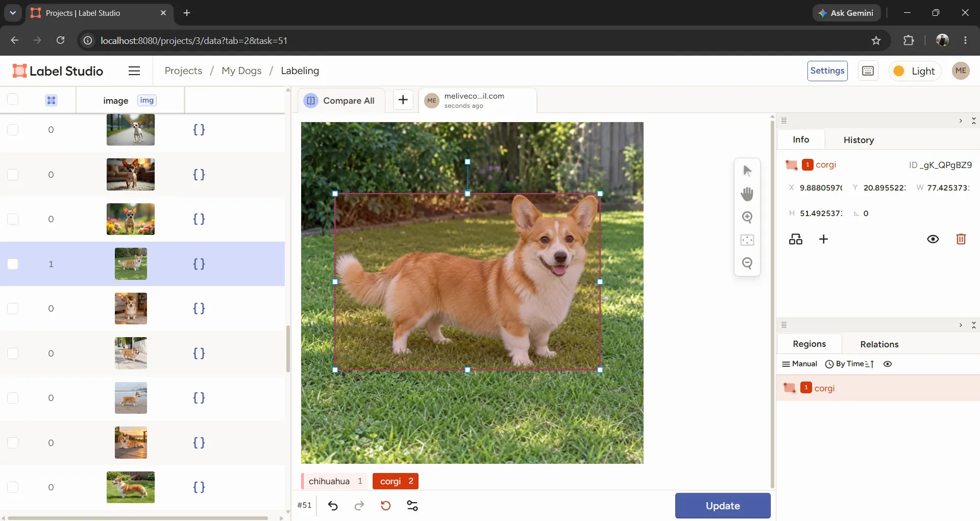980x521 pixels.
Task: Check the third row task checkbox
Action: [13, 219]
